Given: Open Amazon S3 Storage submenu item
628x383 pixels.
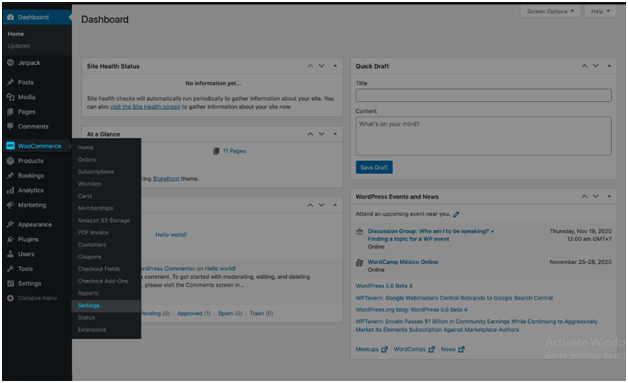Looking at the screenshot, I should 104,221.
